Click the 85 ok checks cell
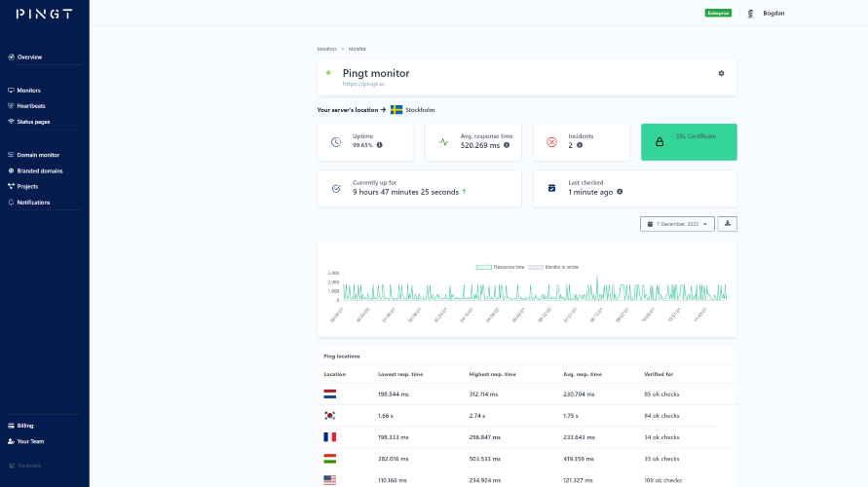 (x=661, y=394)
